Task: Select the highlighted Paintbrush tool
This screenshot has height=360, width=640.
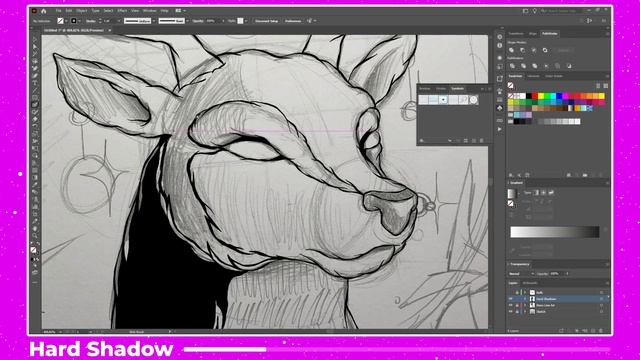Action: point(35,104)
